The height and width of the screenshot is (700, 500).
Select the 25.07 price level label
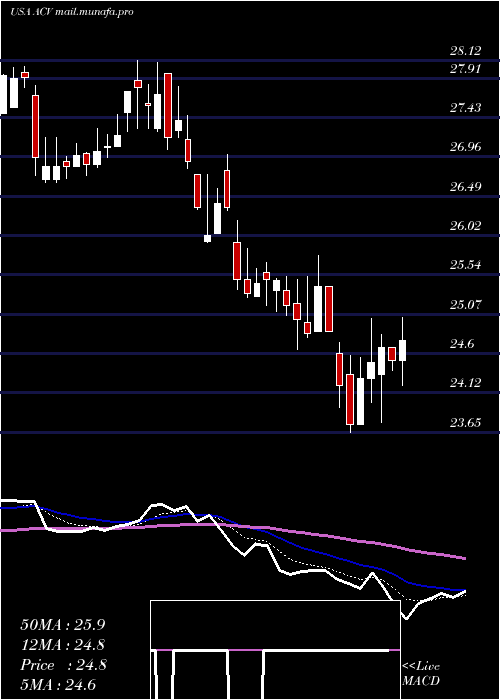tap(466, 304)
